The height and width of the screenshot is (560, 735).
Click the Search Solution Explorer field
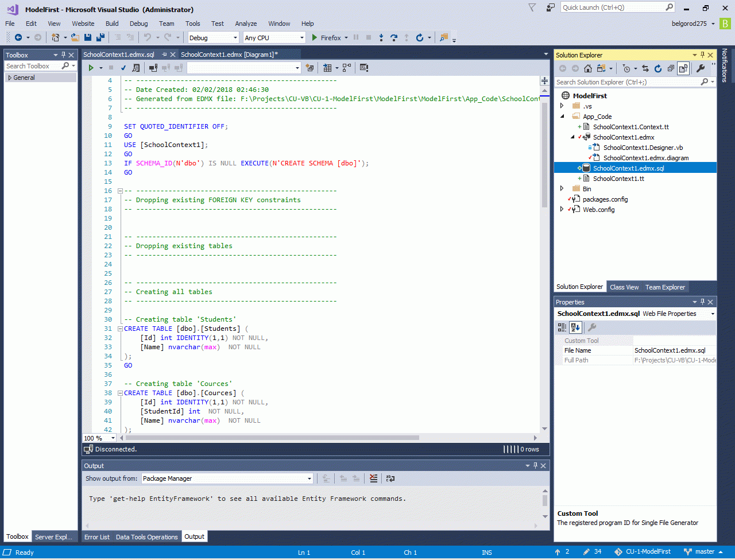[x=636, y=82]
